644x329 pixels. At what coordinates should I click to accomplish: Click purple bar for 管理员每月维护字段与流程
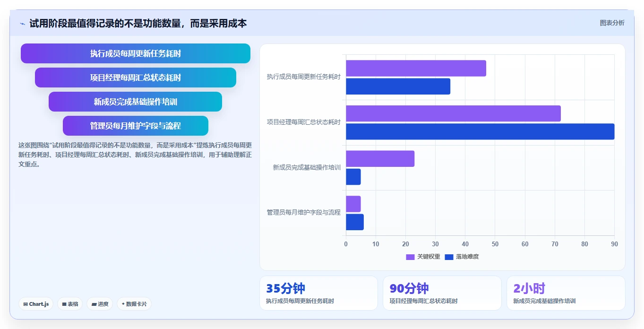[353, 204]
